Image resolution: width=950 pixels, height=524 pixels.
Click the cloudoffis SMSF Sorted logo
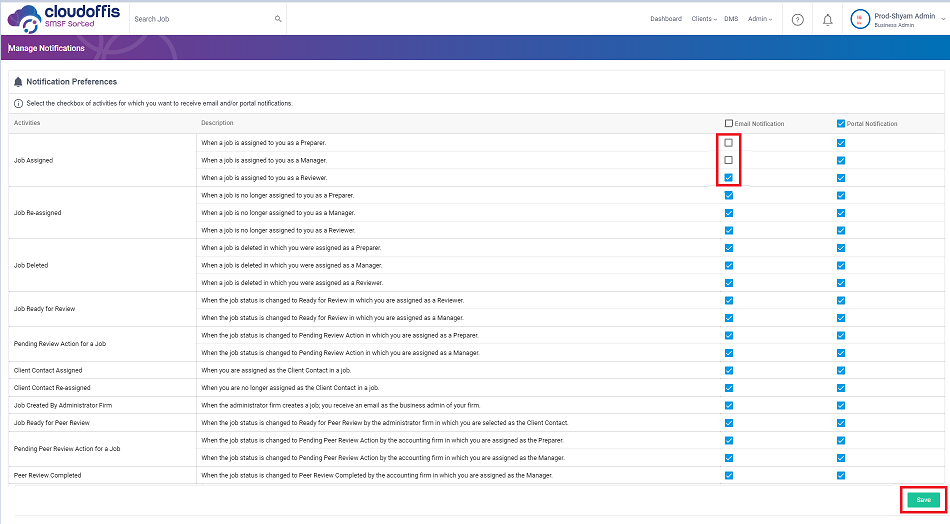click(64, 18)
